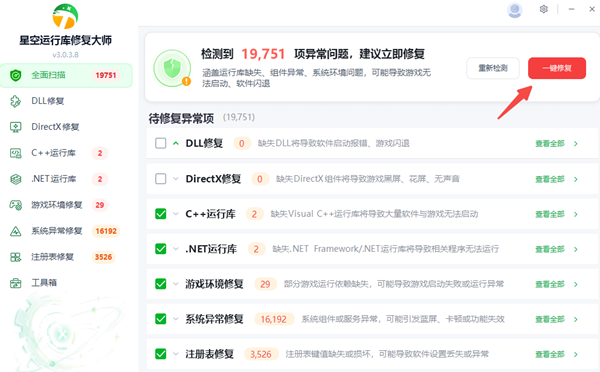This screenshot has height=372, width=600.
Task: Expand the 系统异常修复 row chevron
Action: coord(176,319)
